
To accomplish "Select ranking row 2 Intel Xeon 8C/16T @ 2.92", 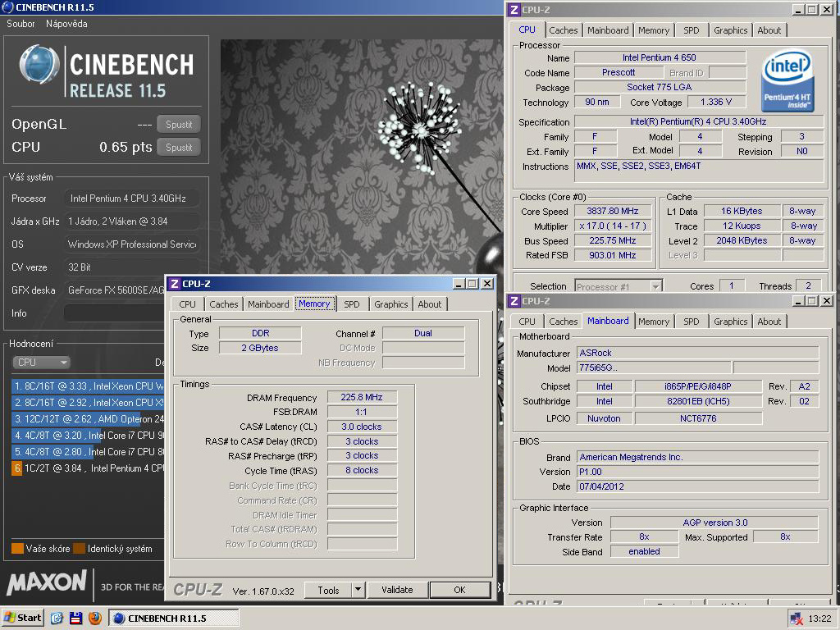I will (87, 402).
